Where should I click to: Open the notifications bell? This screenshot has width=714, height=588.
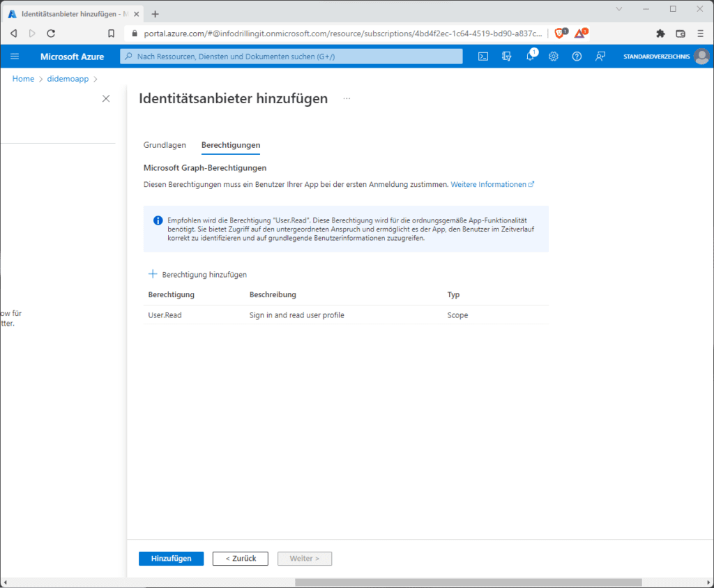[530, 56]
